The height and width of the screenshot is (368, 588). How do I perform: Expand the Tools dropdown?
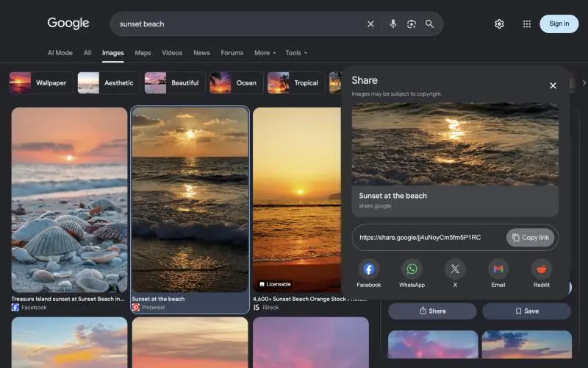[296, 53]
